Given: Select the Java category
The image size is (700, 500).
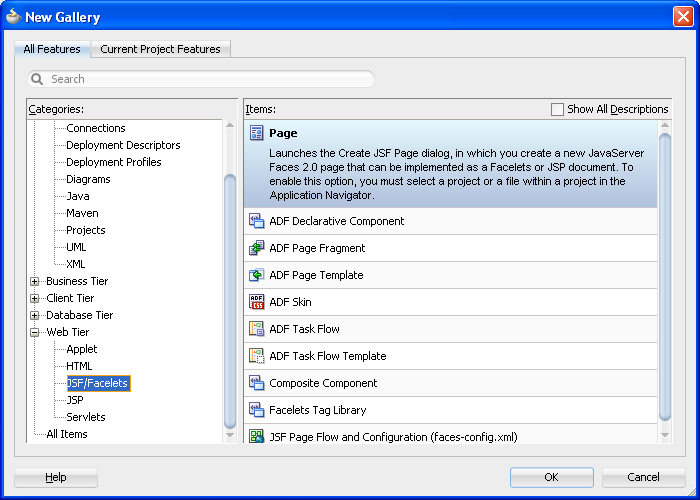Looking at the screenshot, I should click(x=78, y=196).
